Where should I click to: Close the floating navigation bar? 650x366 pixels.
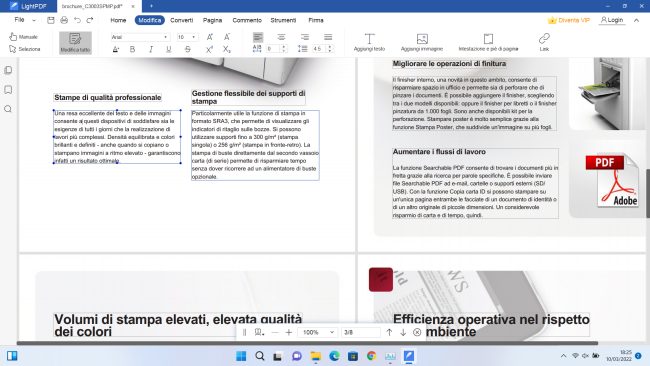point(417,332)
